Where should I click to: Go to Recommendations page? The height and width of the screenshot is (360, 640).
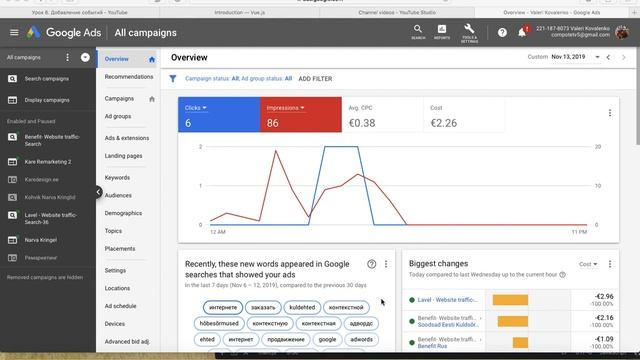click(x=129, y=77)
